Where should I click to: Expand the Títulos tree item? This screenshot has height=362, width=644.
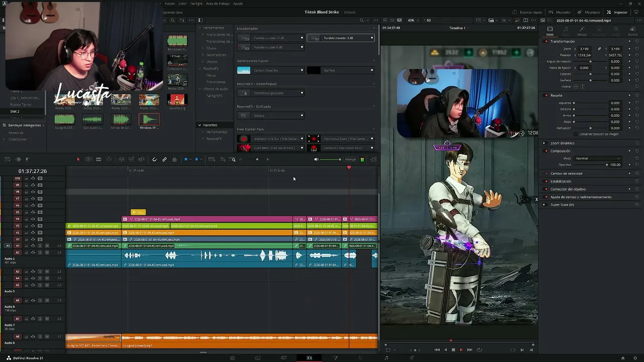tap(203, 48)
